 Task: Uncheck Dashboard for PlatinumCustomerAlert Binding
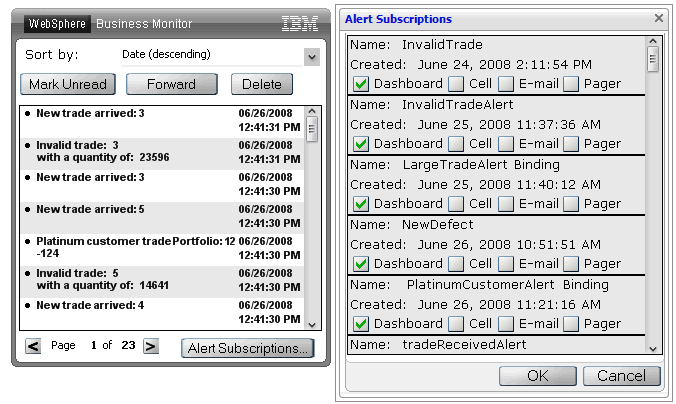(x=361, y=323)
